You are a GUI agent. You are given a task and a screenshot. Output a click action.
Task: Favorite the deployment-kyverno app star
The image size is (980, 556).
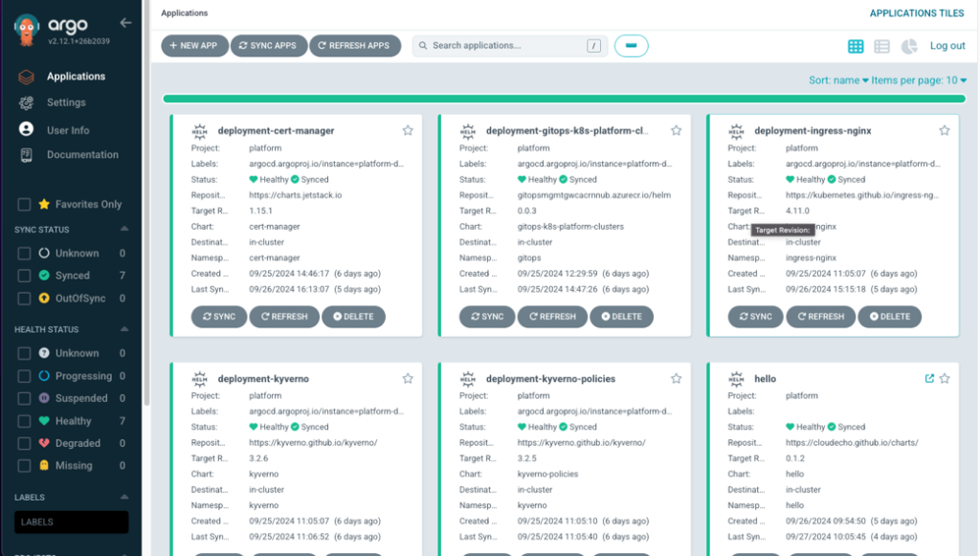pos(408,379)
